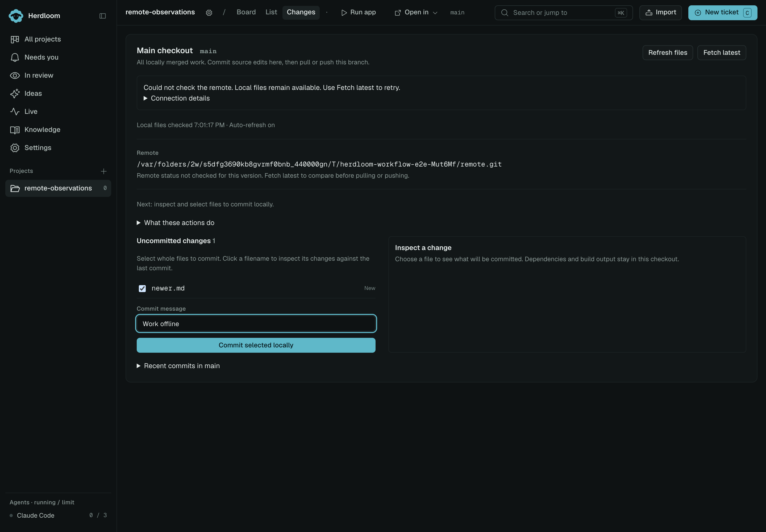This screenshot has width=766, height=532.
Task: Click Fetch latest button
Action: pyautogui.click(x=721, y=53)
